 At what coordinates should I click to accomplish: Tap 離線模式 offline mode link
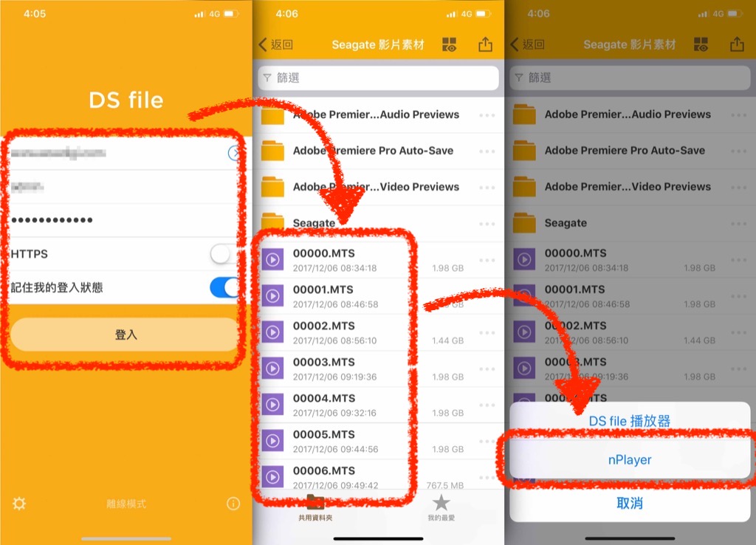(126, 504)
